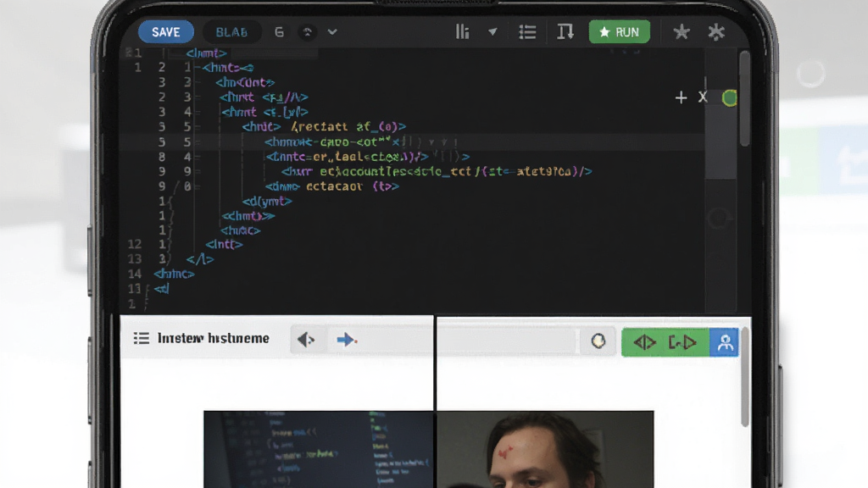Click the X close icon in editor
This screenshot has height=488, width=868.
coord(703,97)
